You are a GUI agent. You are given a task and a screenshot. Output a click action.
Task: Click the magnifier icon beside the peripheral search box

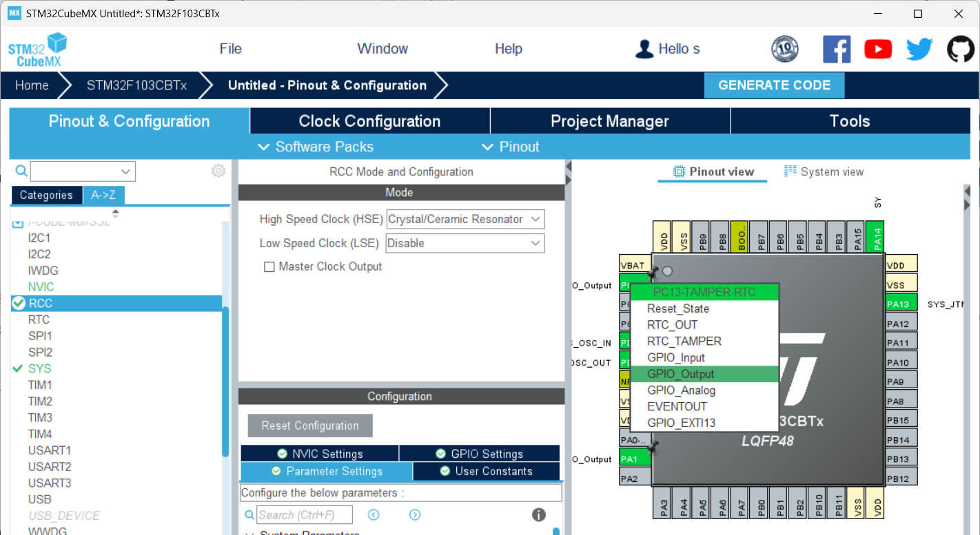point(21,171)
